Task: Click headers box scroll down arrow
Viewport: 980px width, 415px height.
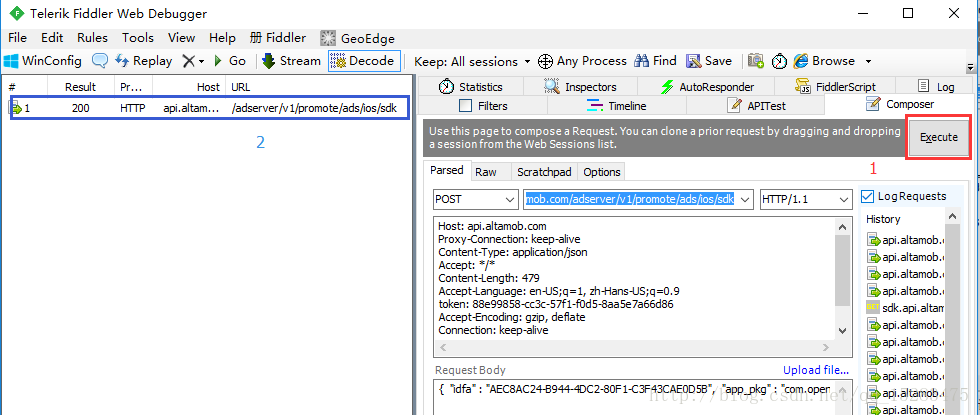Action: (842, 331)
